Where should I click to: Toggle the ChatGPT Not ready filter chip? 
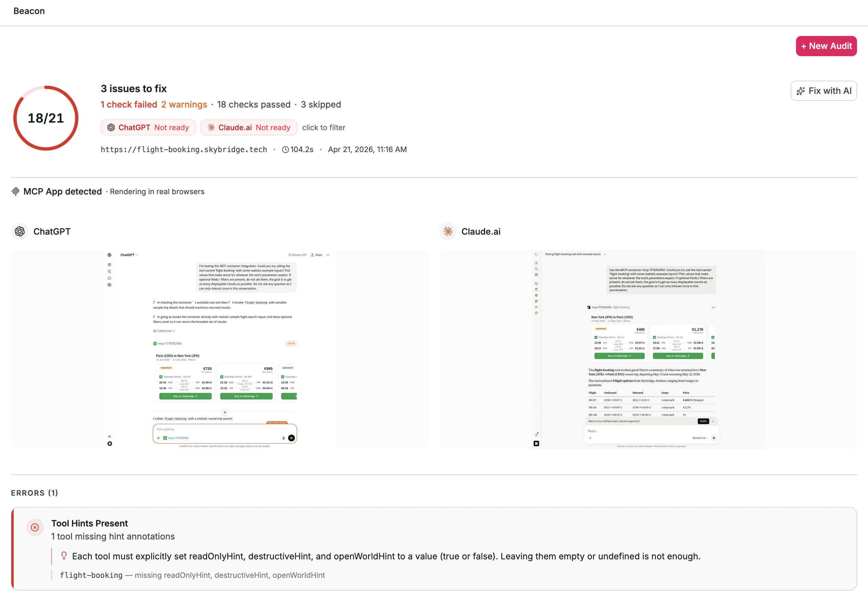148,127
